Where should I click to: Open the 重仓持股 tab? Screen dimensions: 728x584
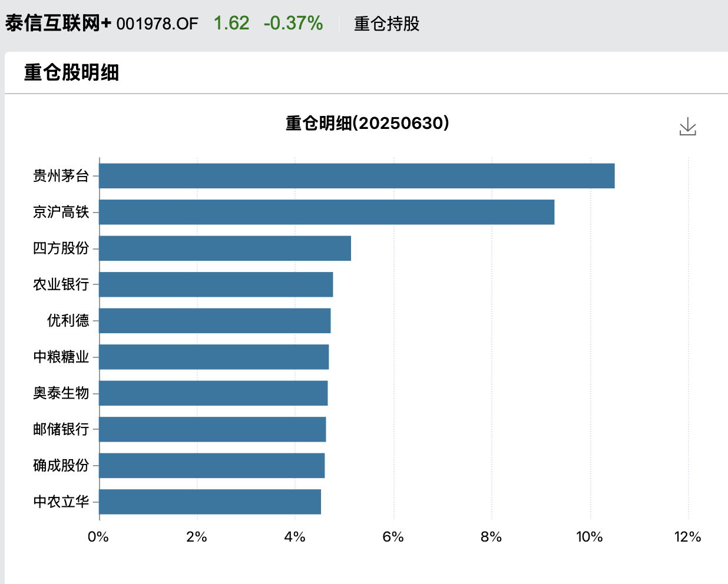[x=386, y=24]
